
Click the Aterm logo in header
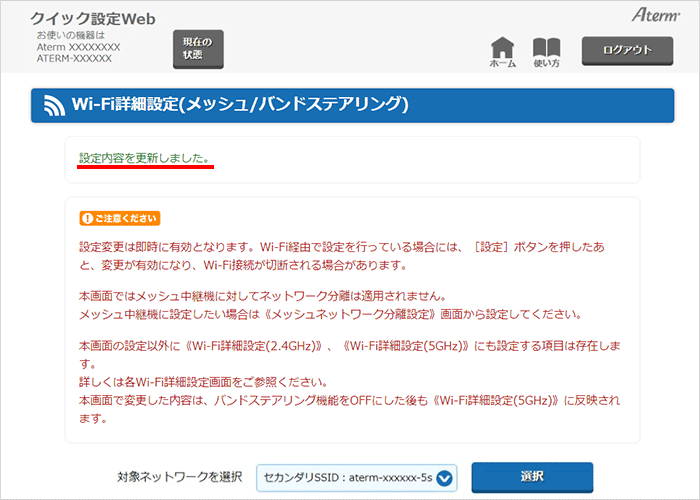click(x=655, y=15)
